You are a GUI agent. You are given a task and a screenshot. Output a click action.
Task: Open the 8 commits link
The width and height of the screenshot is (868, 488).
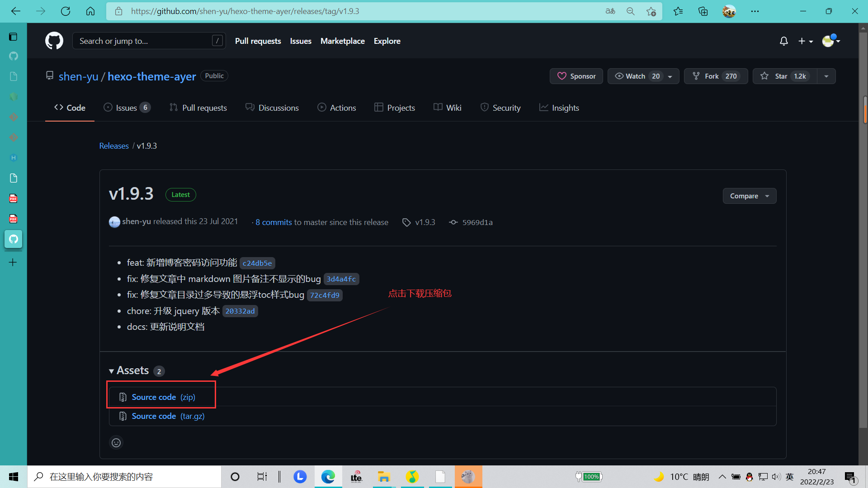coord(274,222)
